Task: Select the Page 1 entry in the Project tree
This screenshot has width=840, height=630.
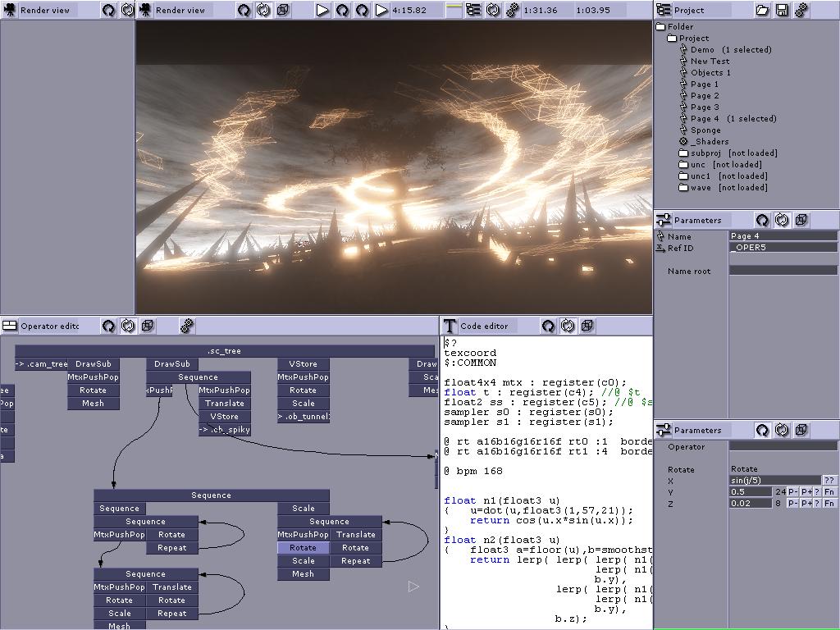Action: pos(704,84)
